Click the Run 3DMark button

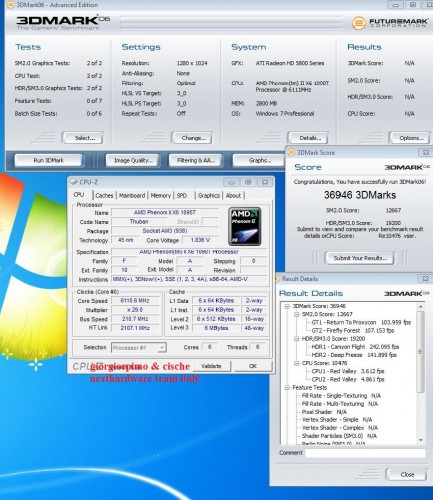48,160
